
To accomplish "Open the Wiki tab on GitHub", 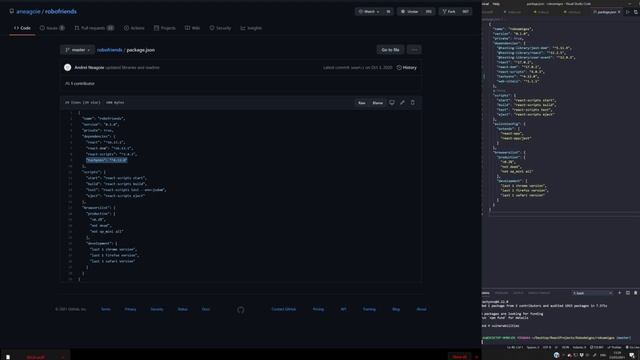I will (x=192, y=28).
